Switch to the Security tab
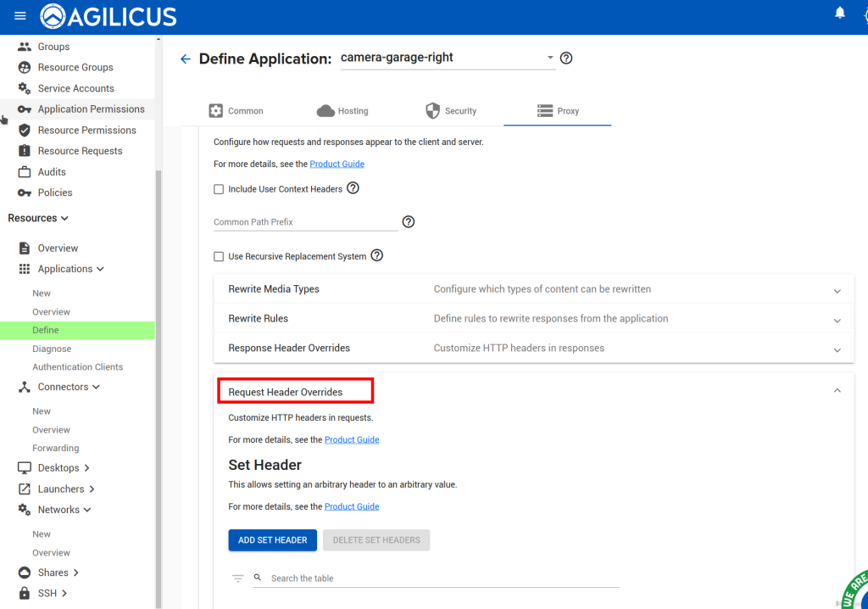 point(451,111)
